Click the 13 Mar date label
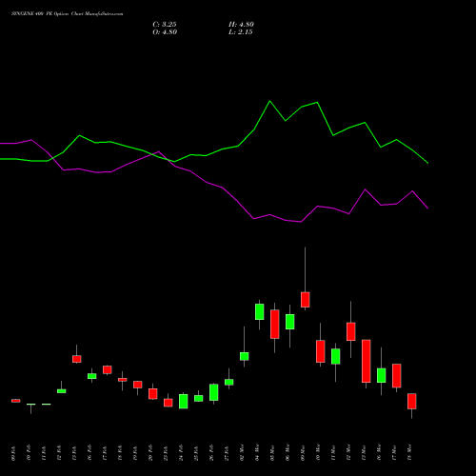Screen dimensions: 476x476 click(364, 453)
